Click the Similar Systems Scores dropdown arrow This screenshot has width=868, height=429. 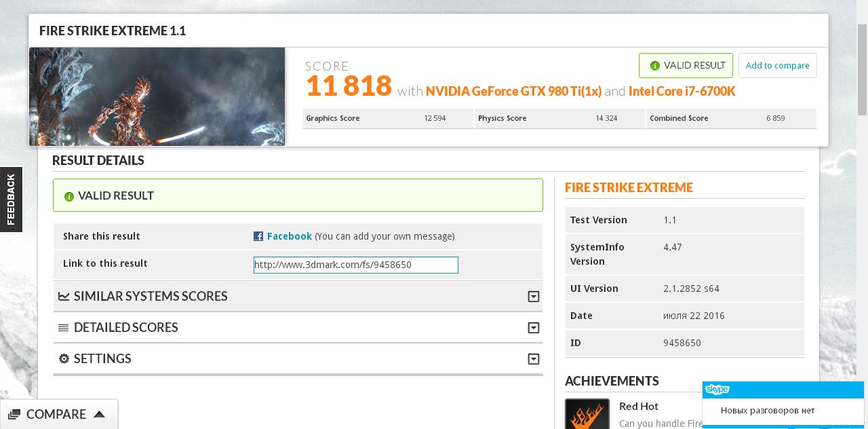click(x=534, y=297)
